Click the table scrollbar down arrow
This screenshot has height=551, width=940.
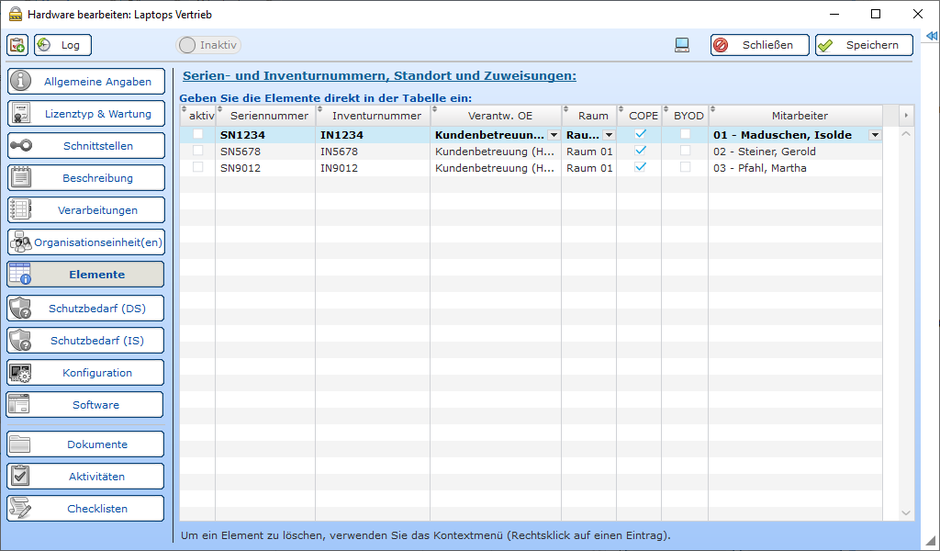pos(906,513)
